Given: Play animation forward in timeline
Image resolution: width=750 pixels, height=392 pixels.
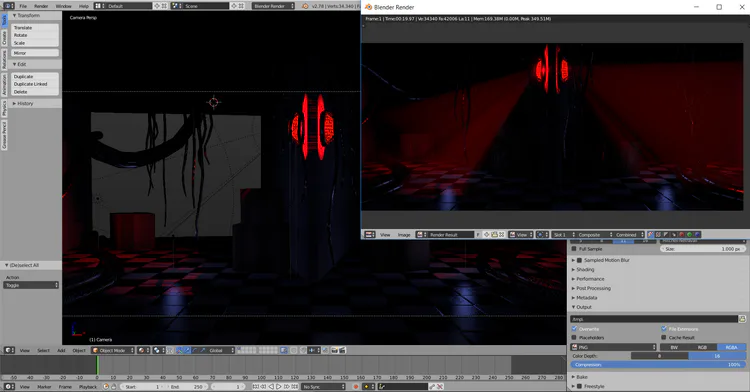Looking at the screenshot, I should tap(279, 387).
